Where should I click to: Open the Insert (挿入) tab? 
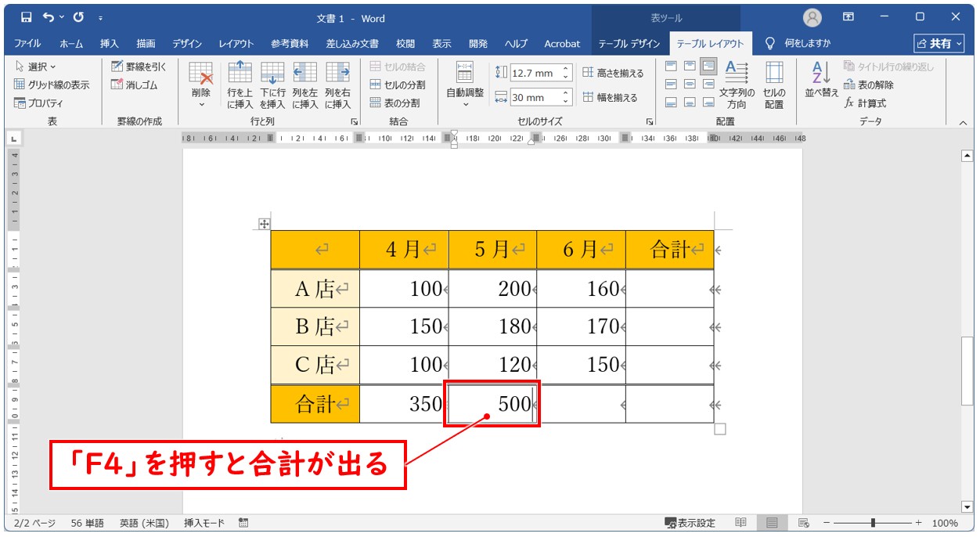(x=110, y=44)
